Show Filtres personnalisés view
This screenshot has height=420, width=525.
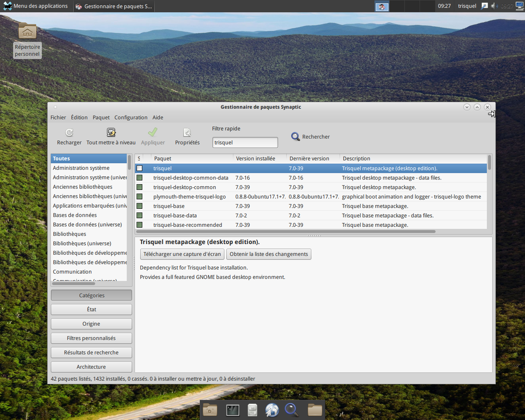91,338
